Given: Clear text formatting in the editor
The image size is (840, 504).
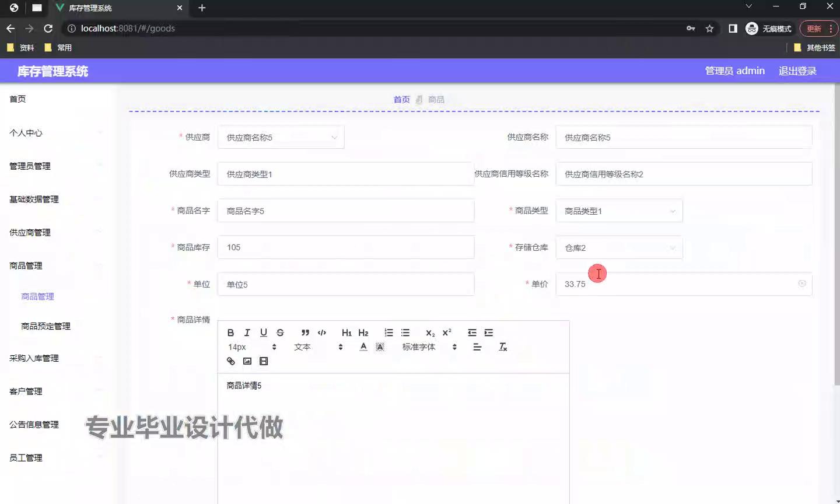Looking at the screenshot, I should pyautogui.click(x=503, y=347).
